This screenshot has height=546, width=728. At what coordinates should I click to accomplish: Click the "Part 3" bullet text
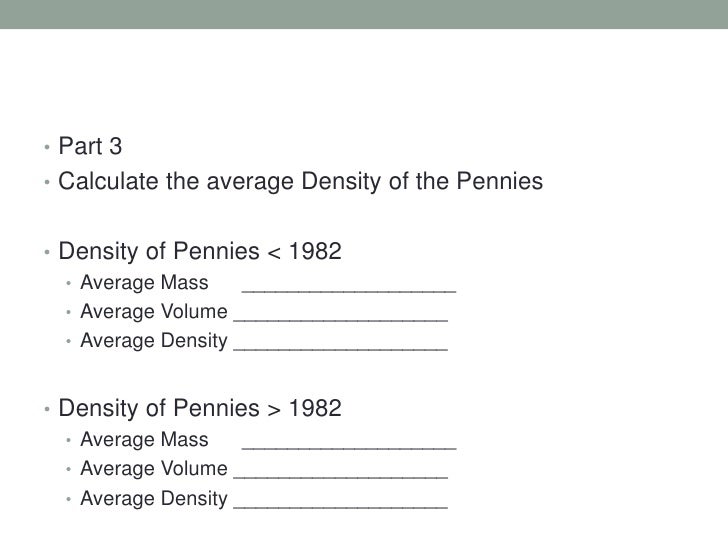90,149
